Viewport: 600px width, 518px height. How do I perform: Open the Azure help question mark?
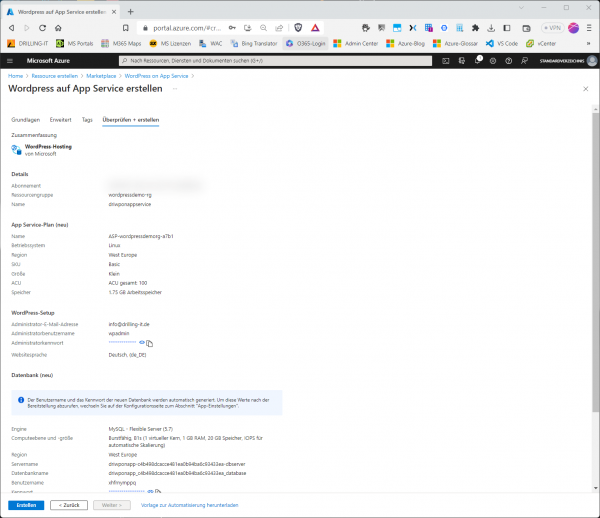509,61
